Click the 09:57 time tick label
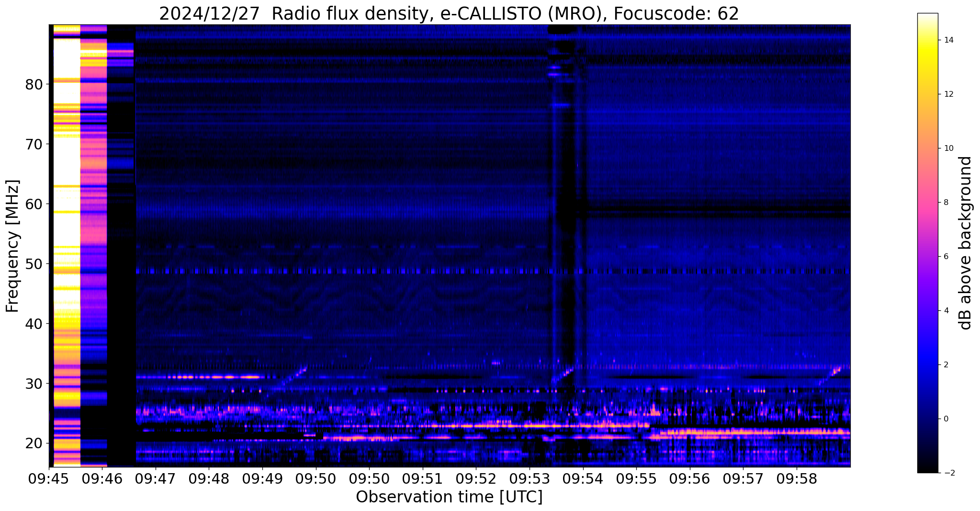This screenshot has width=980, height=511. click(x=743, y=479)
